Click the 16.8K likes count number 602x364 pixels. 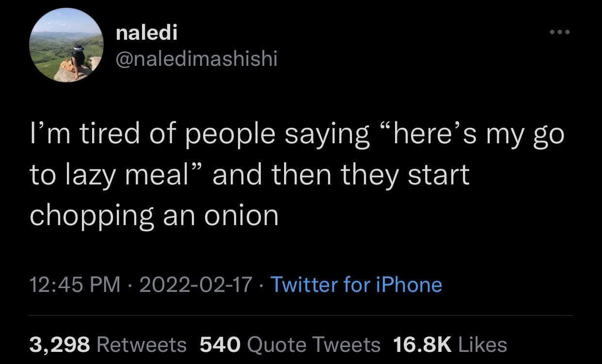[422, 345]
